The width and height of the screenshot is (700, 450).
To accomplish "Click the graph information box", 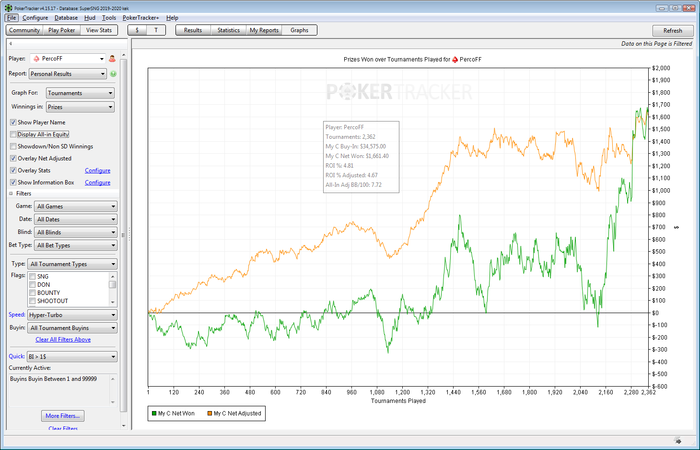I will tap(361, 157).
